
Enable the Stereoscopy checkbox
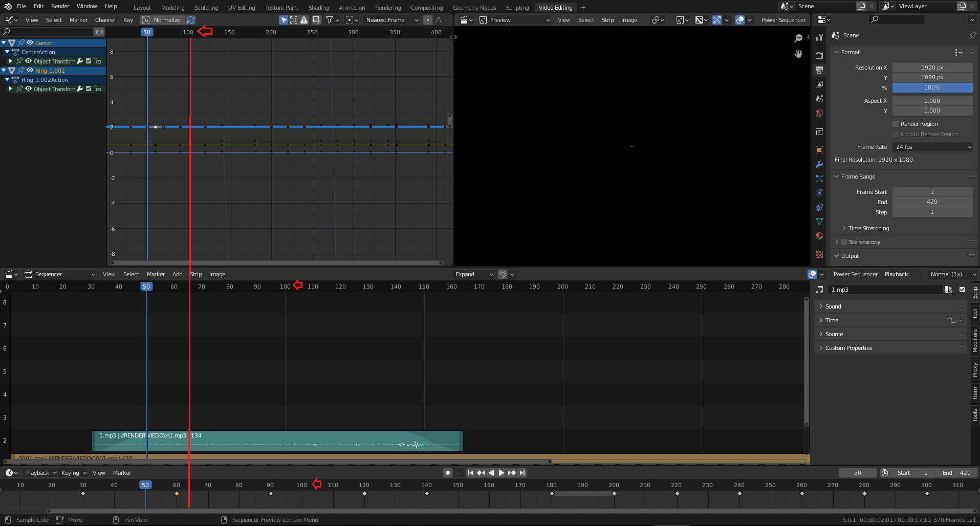[x=844, y=242]
